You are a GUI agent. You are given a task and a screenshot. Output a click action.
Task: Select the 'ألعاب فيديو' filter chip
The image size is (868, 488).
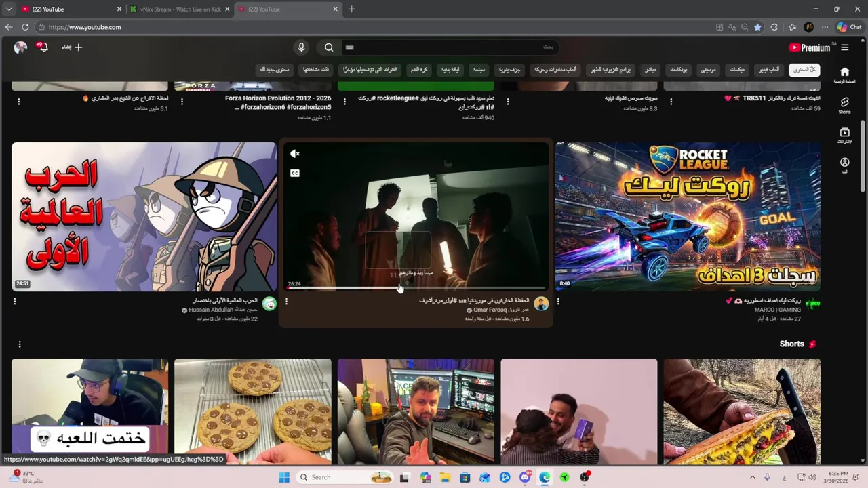[x=769, y=70]
